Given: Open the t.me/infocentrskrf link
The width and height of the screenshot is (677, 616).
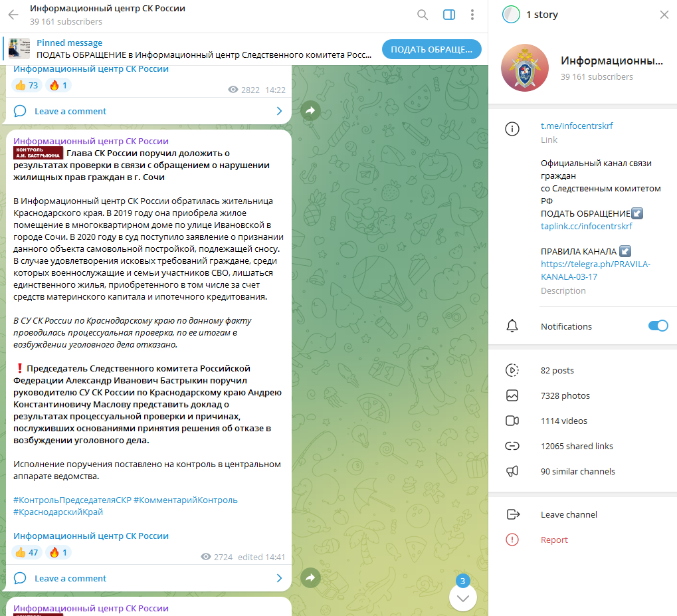Looking at the screenshot, I should click(577, 126).
